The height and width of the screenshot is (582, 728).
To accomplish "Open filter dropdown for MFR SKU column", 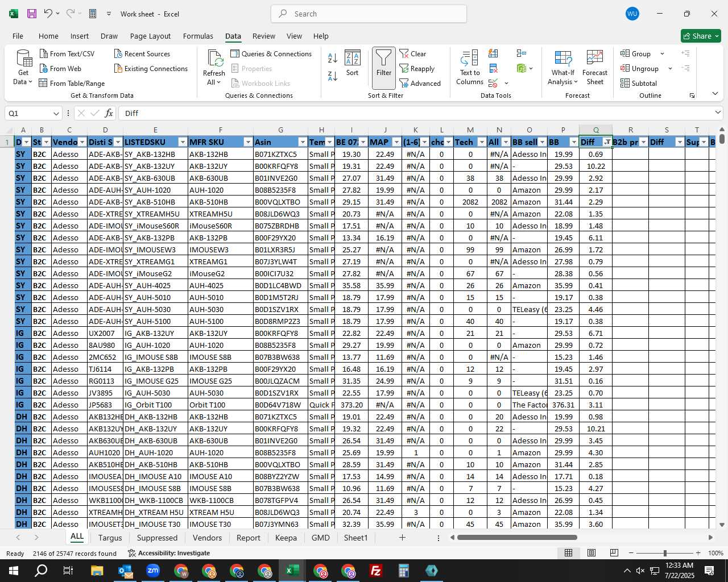I will (248, 142).
